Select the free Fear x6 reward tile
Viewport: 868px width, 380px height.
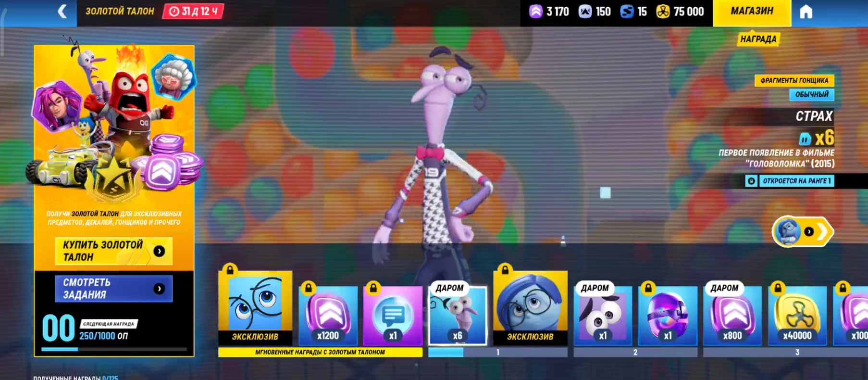tap(457, 315)
